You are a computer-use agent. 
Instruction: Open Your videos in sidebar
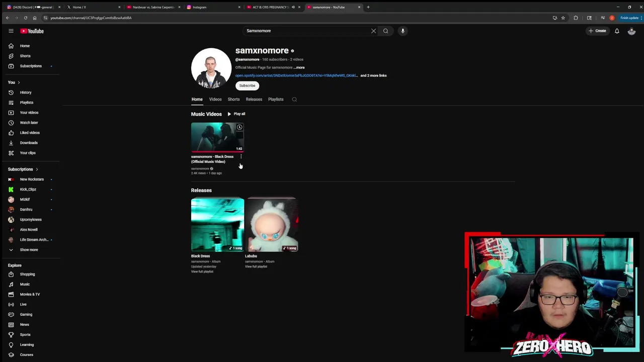(x=30, y=113)
